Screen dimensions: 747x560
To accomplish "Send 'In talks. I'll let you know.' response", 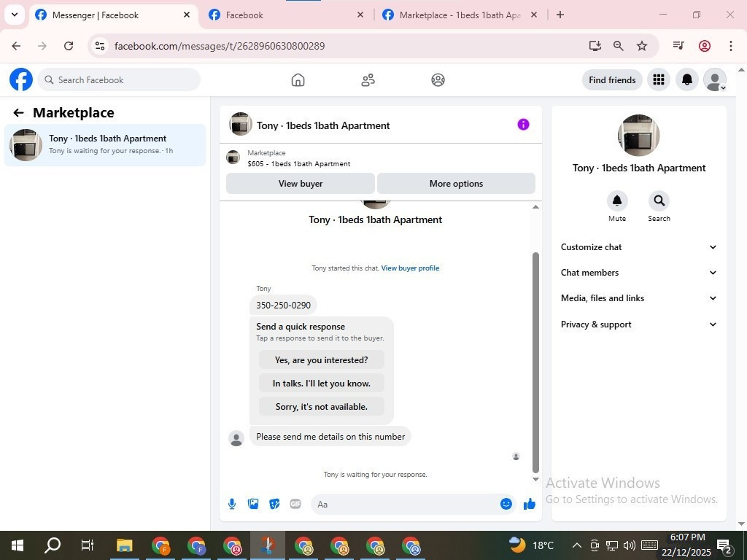I will coord(322,384).
